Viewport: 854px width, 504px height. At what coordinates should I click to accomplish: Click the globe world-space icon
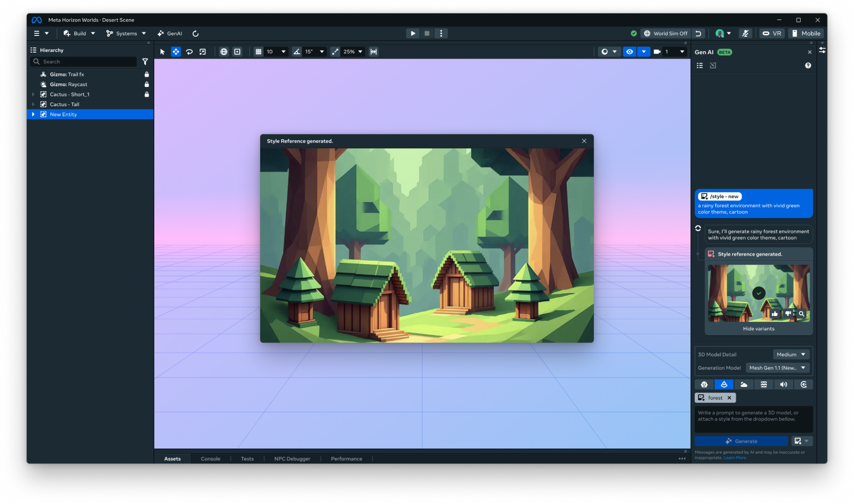[x=224, y=52]
